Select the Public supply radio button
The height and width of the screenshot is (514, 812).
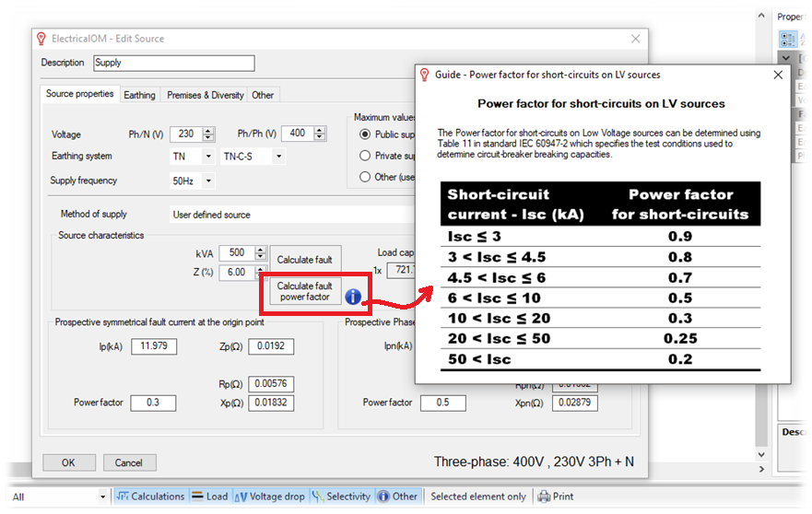365,134
